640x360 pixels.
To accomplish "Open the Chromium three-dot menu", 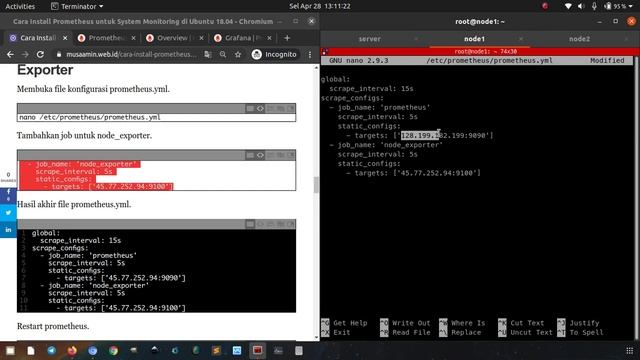I will point(310,54).
